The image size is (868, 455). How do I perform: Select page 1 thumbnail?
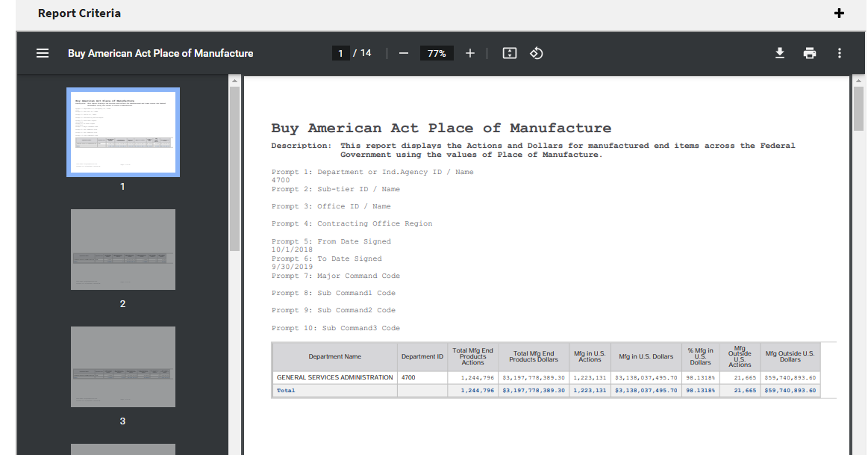tap(123, 132)
